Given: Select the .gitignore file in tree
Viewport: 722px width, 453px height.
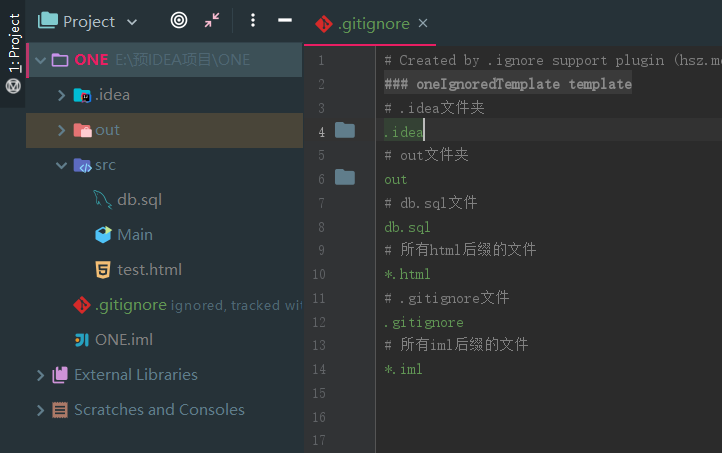Looking at the screenshot, I should (x=131, y=305).
